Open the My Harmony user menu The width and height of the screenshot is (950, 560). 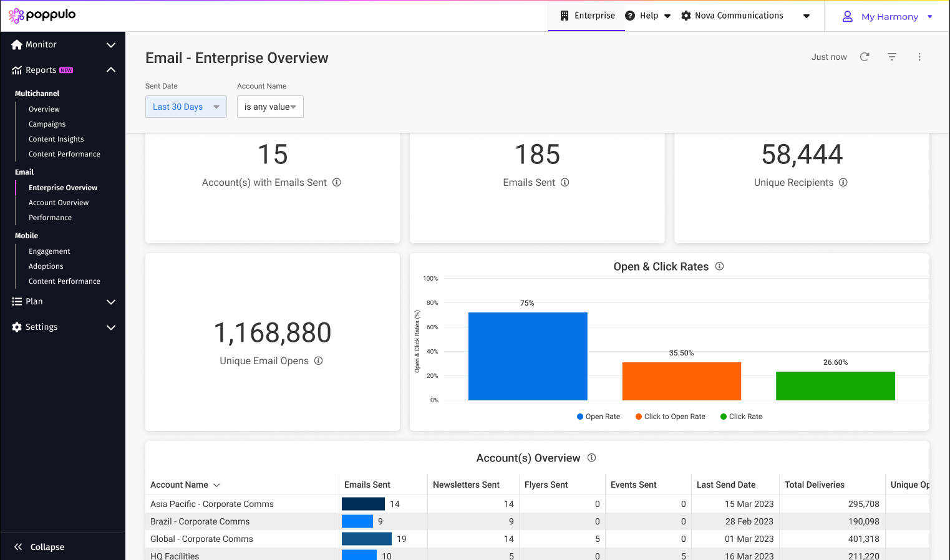click(x=888, y=17)
